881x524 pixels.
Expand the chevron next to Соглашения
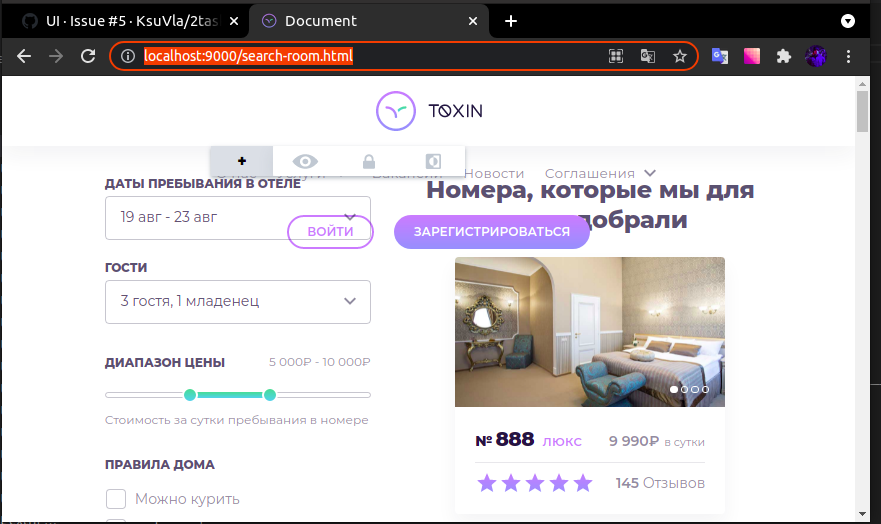pos(650,173)
